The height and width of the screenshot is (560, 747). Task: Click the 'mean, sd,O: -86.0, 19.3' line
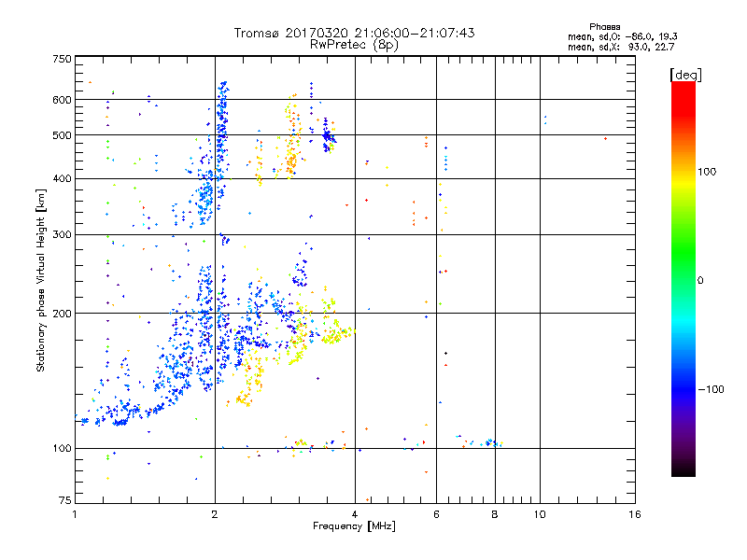[x=622, y=36]
